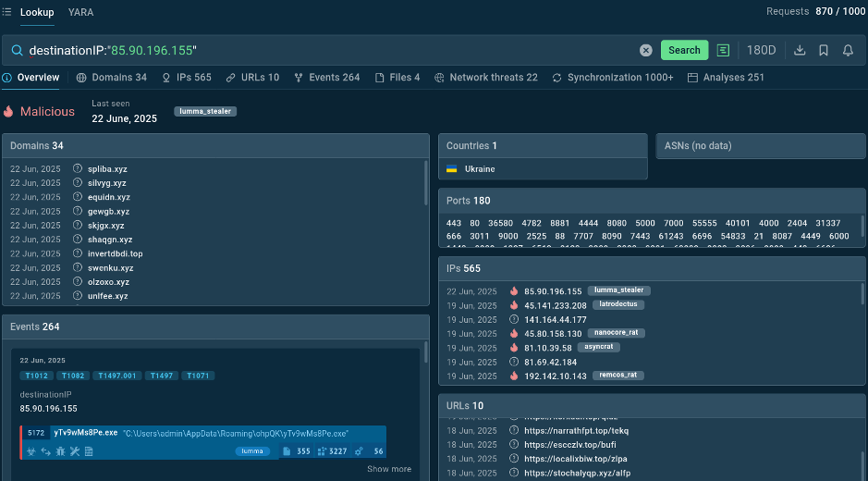Click the equidn.xyz domain

[x=109, y=197]
